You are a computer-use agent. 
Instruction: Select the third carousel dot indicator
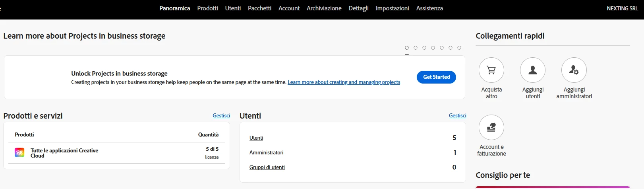[x=424, y=48]
